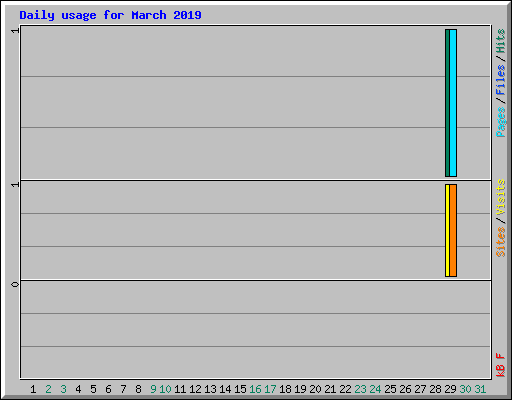Click day 26 on the x-axis
The width and height of the screenshot is (512, 400).
click(x=405, y=389)
